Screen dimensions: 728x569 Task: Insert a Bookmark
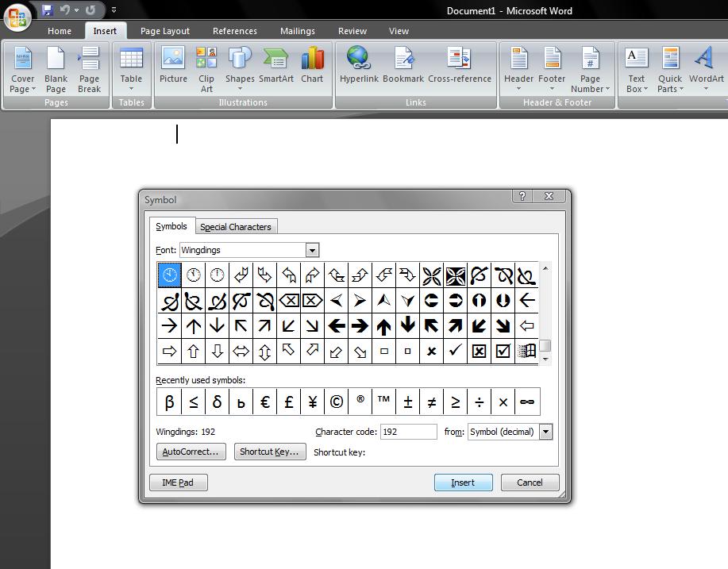coord(403,65)
